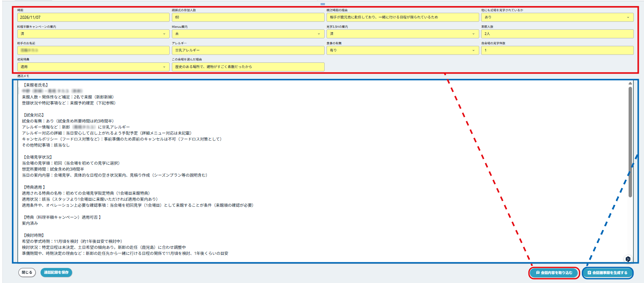Open the Mieruu案内 dropdown
644x283 pixels.
point(248,34)
